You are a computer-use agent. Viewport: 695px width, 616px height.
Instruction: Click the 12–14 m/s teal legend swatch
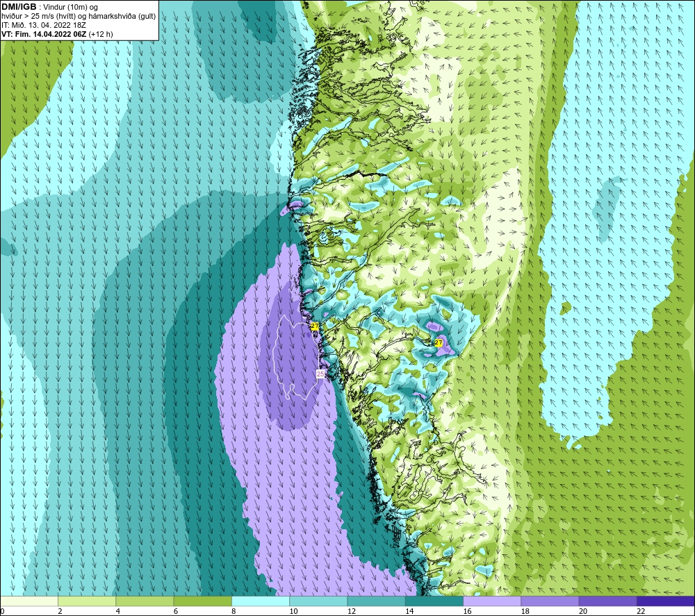376,601
